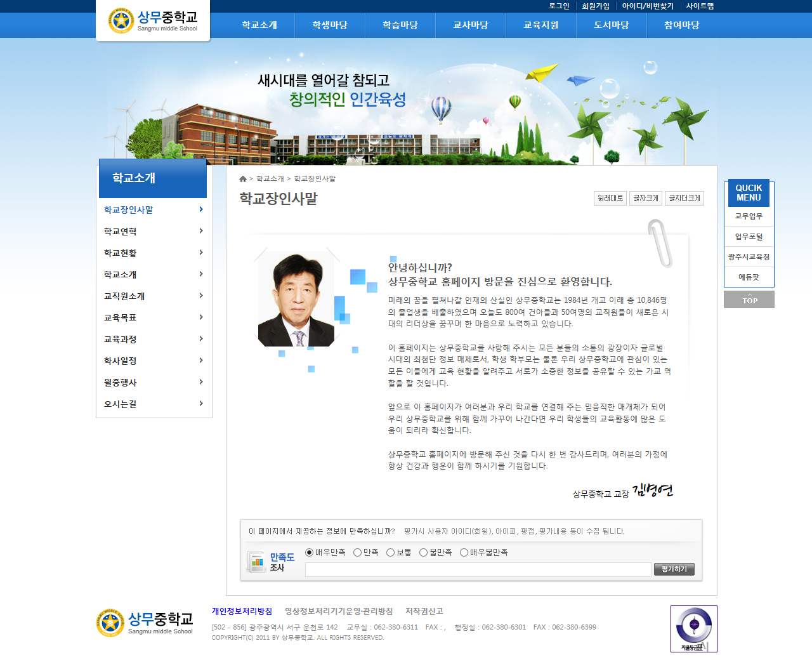Click the certification badge in the footer

693,628
